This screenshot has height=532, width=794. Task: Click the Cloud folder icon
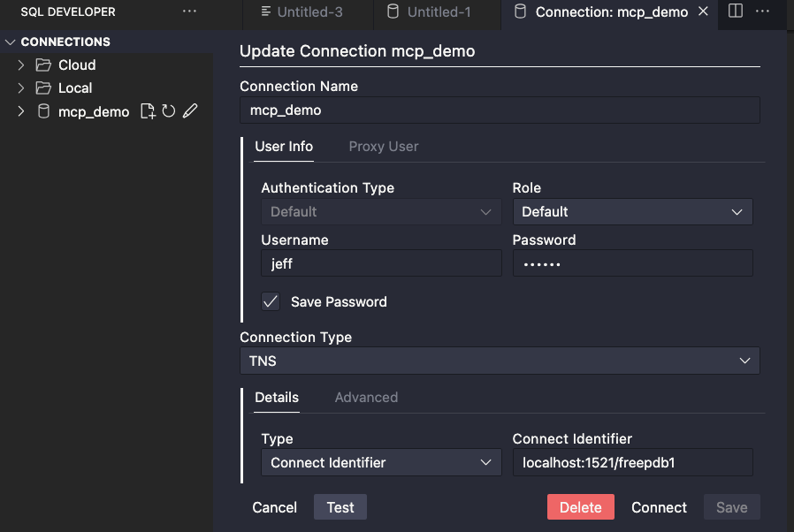pyautogui.click(x=43, y=65)
